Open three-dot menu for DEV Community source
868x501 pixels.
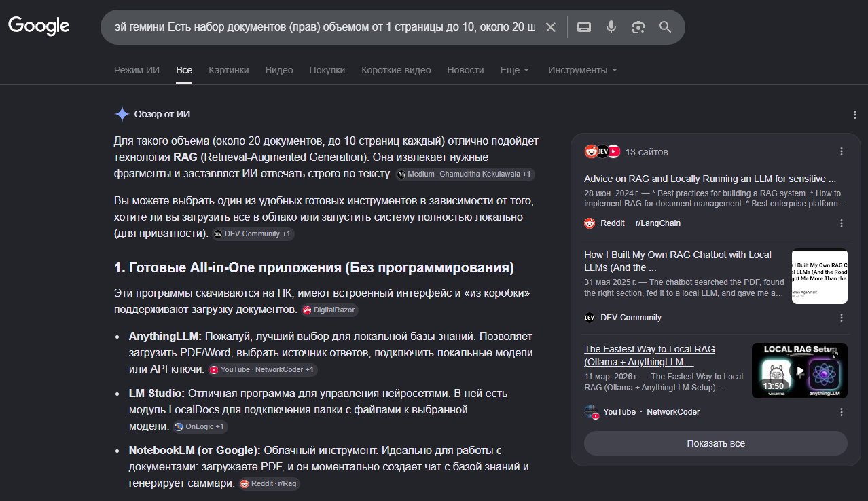(842, 317)
